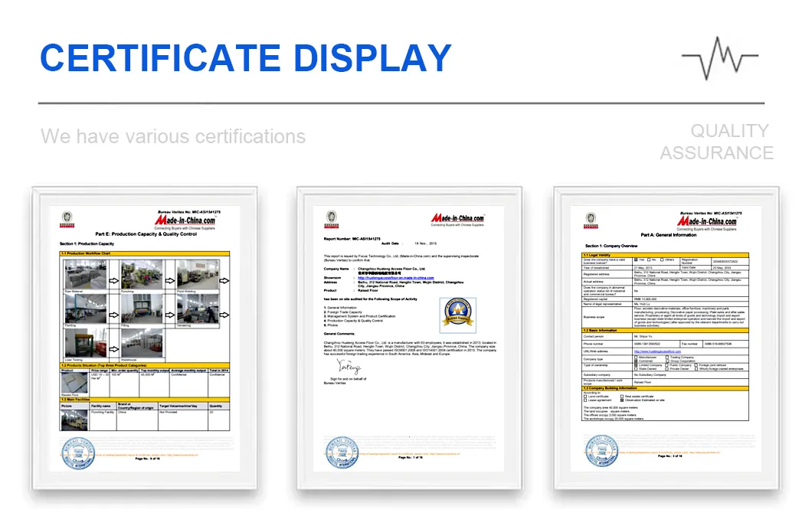Click the blue Bureau Veritas Paris seal, left certificate

click(x=78, y=452)
